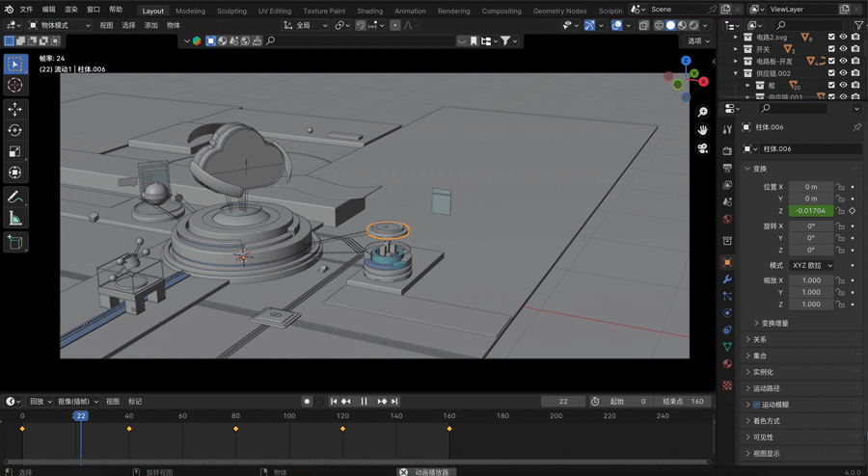This screenshot has height=476, width=868.
Task: Open the 抠像(插帧) keying dropdown
Action: 77,402
